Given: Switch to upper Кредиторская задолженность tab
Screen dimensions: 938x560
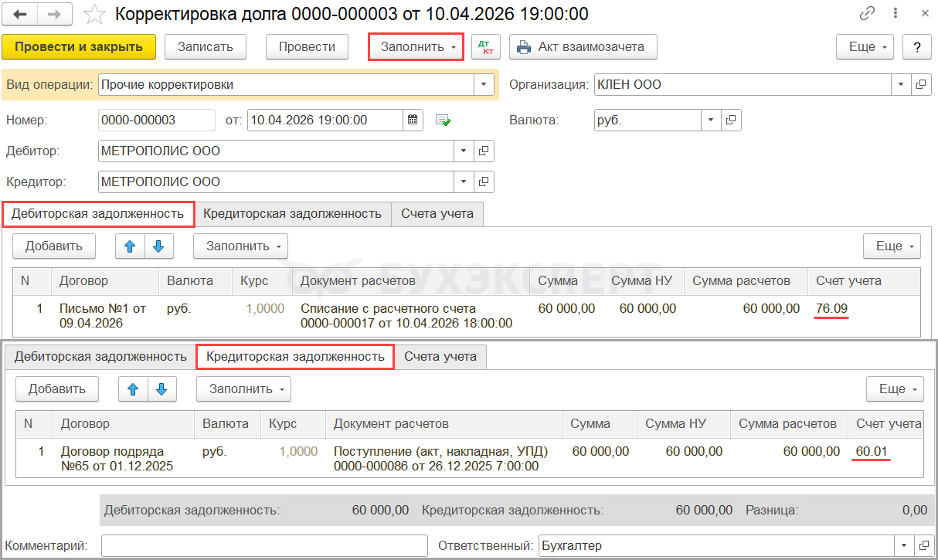Looking at the screenshot, I should 292,214.
